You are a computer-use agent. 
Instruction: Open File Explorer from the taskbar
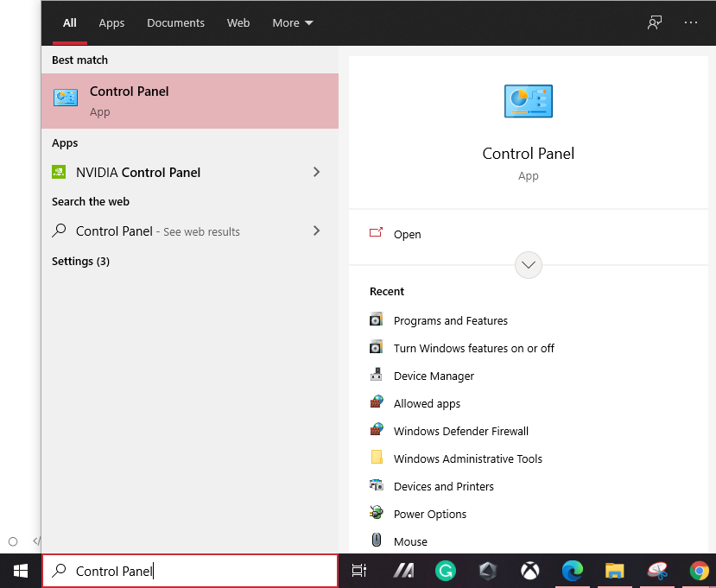point(614,571)
